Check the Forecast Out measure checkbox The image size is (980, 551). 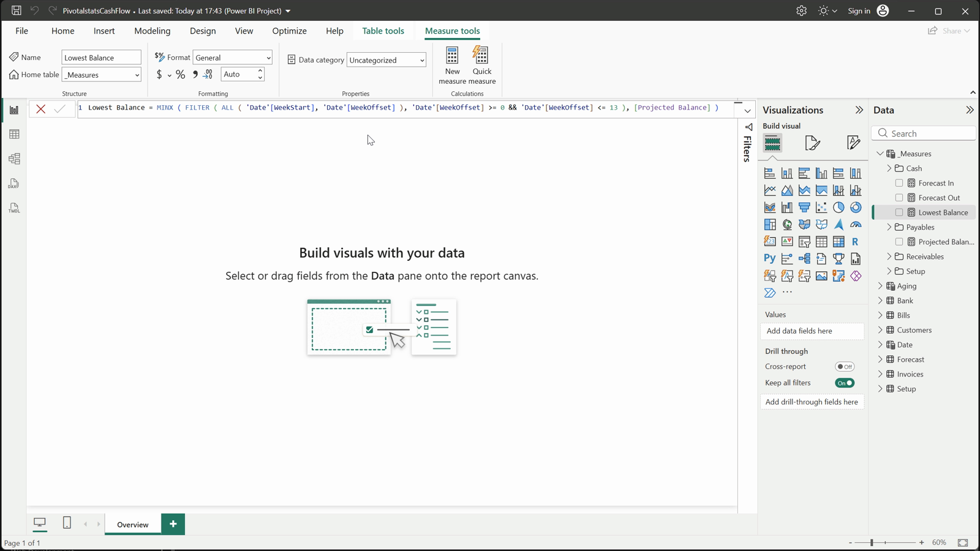coord(899,198)
